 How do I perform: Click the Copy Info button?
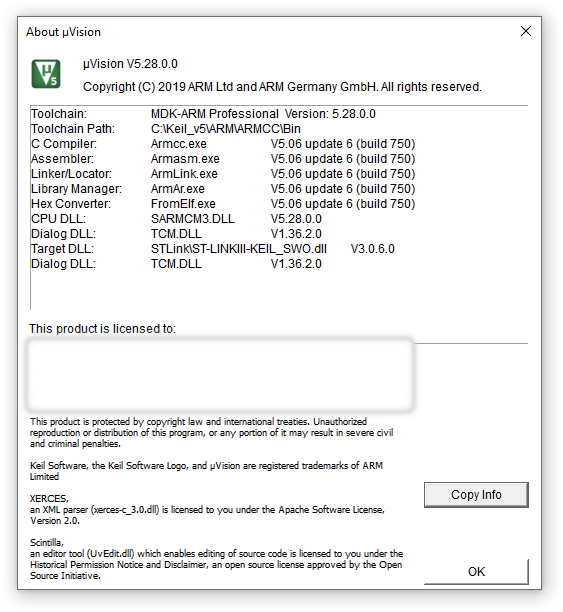click(x=476, y=495)
